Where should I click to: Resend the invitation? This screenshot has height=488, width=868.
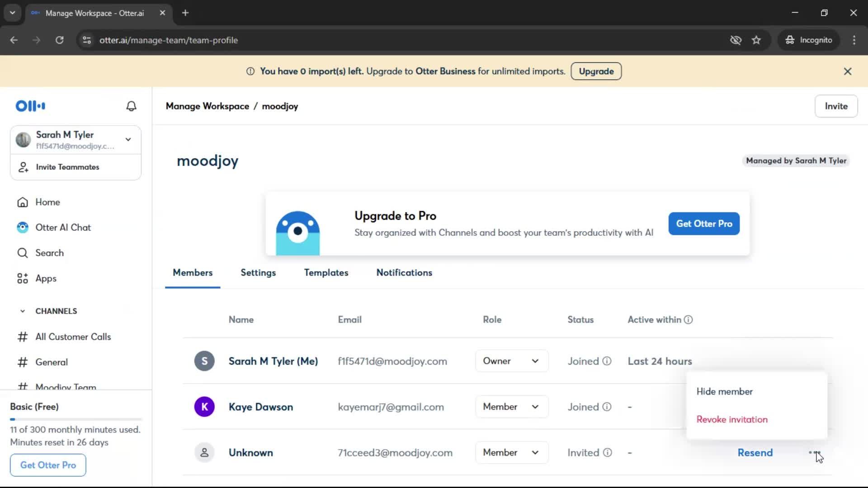755,452
